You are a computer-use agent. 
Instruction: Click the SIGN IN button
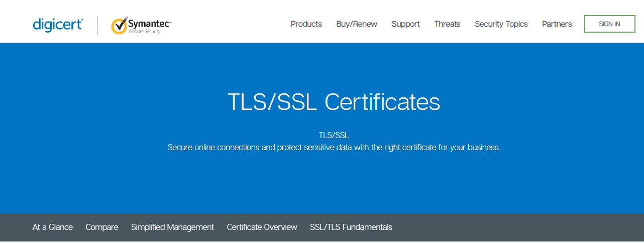click(610, 24)
